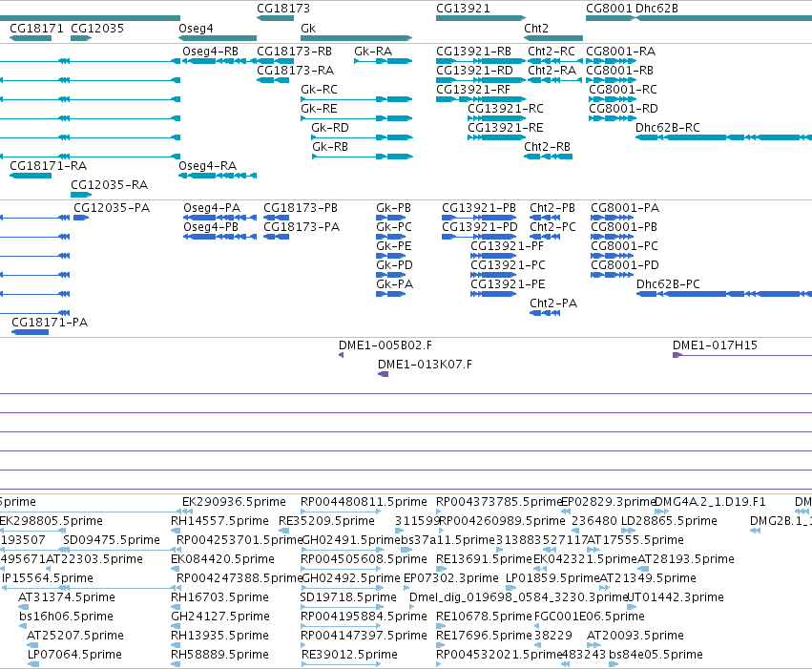This screenshot has width=812, height=669.
Task: Select the EK290936.5prime EST label
Action: (234, 502)
